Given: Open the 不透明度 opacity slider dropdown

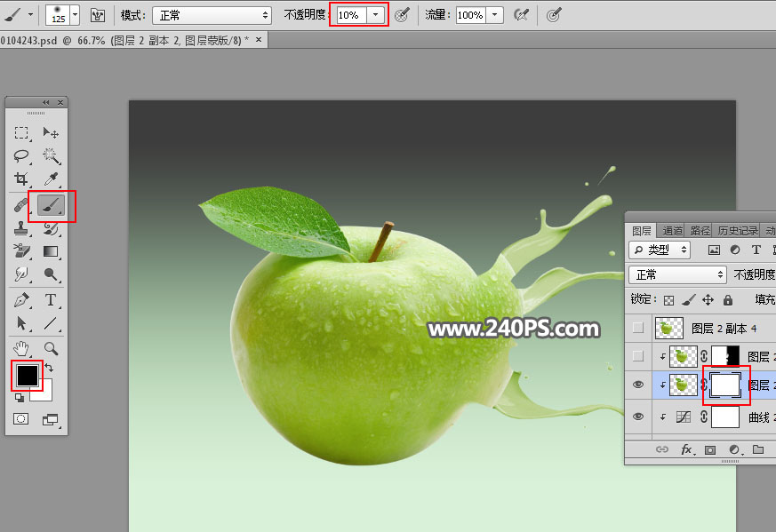Looking at the screenshot, I should (x=376, y=15).
